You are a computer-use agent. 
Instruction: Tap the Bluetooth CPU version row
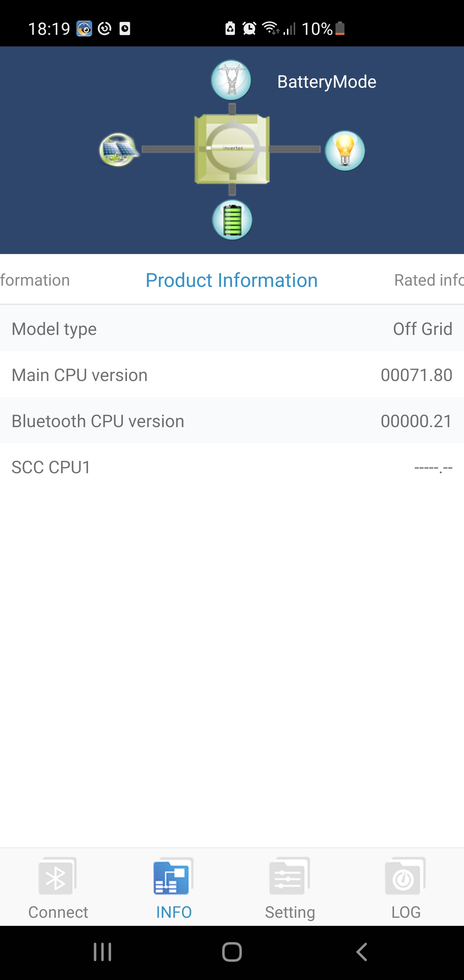click(x=232, y=421)
